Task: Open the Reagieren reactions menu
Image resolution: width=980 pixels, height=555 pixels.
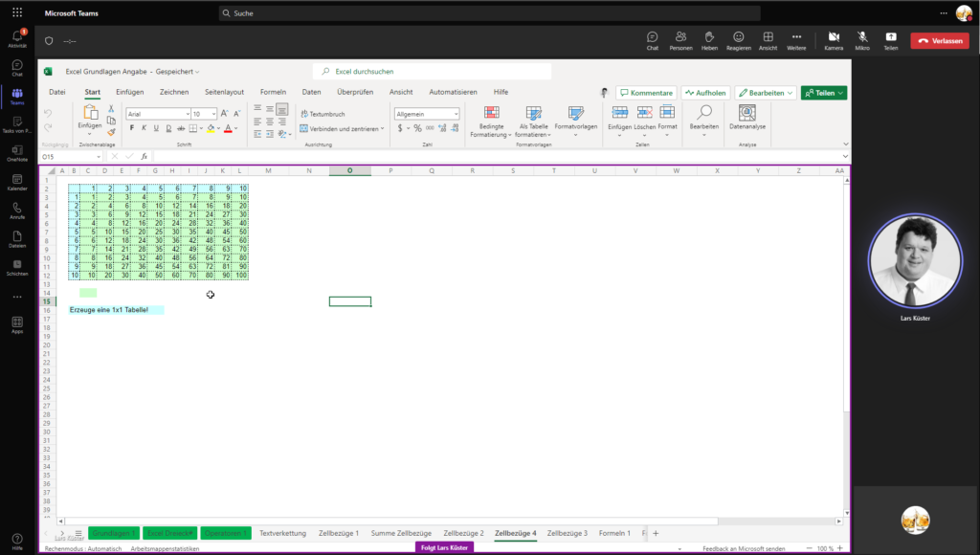Action: (x=738, y=40)
